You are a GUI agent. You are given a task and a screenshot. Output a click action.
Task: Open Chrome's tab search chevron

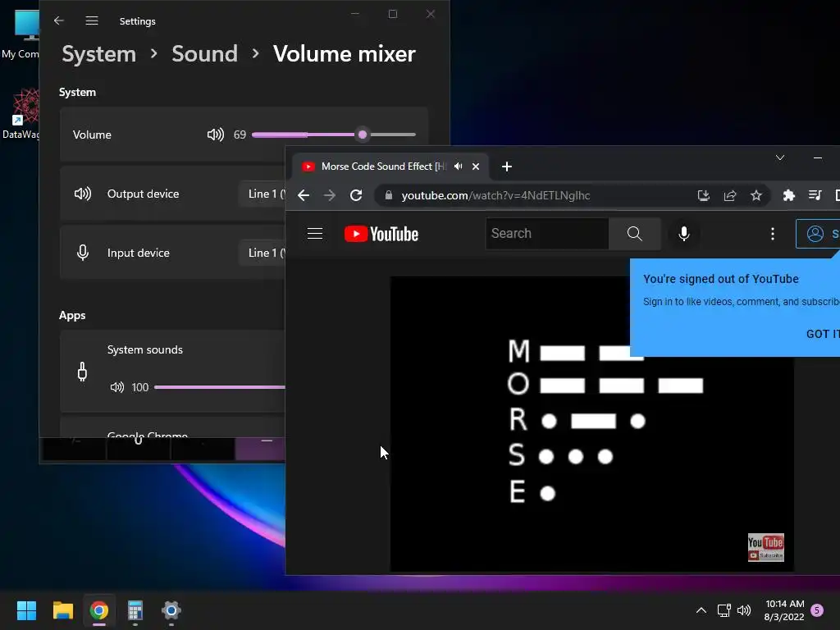click(x=780, y=157)
